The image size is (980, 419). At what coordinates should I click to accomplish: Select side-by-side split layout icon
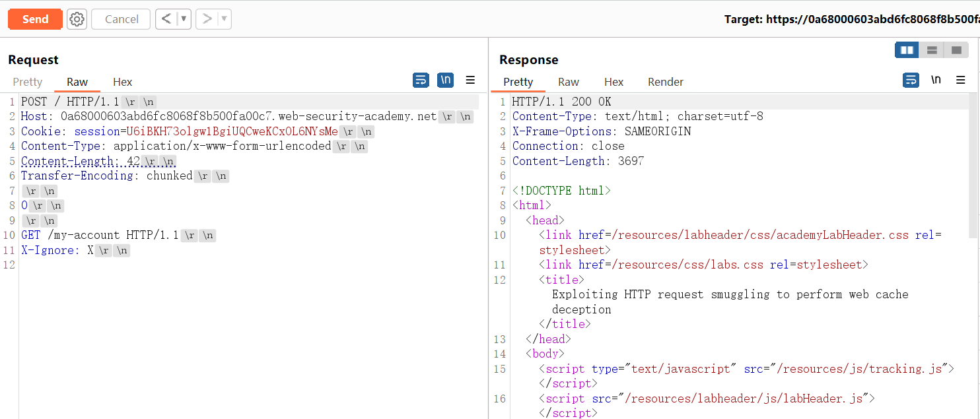pos(907,50)
